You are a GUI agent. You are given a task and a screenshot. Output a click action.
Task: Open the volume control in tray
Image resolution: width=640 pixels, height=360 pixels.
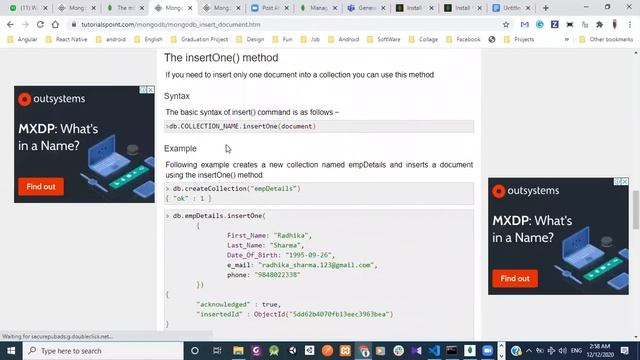click(x=563, y=351)
